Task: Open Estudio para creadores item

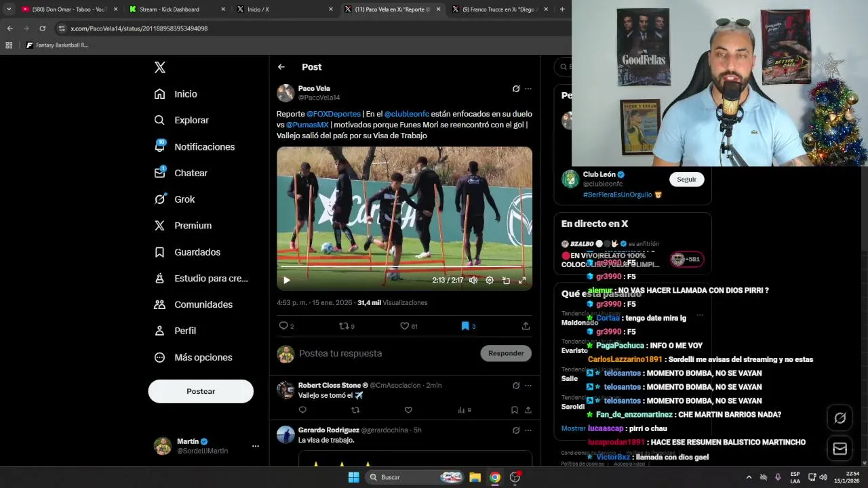Action: [201, 278]
